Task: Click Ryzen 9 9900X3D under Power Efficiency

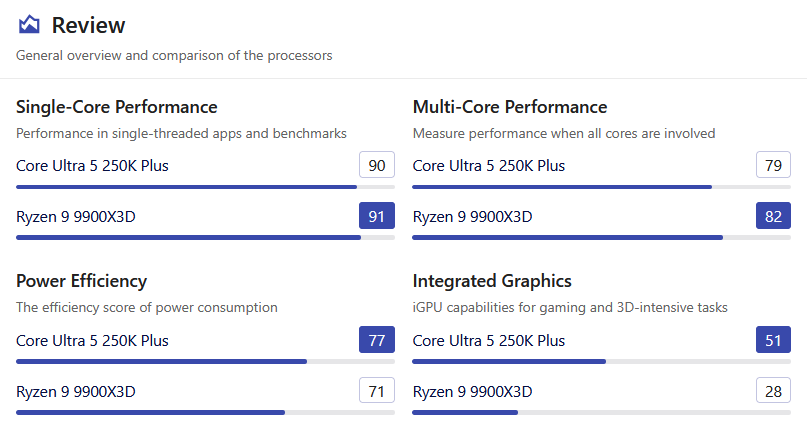Action: 76,392
